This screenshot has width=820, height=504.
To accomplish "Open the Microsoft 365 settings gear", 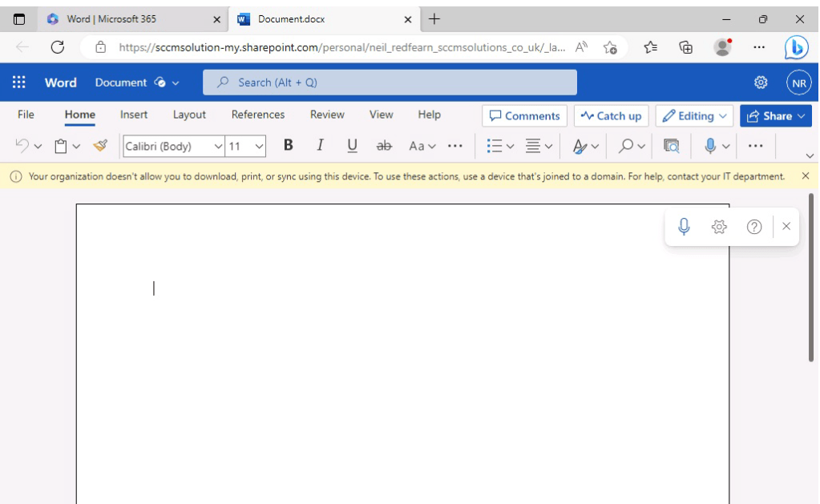I will (761, 83).
